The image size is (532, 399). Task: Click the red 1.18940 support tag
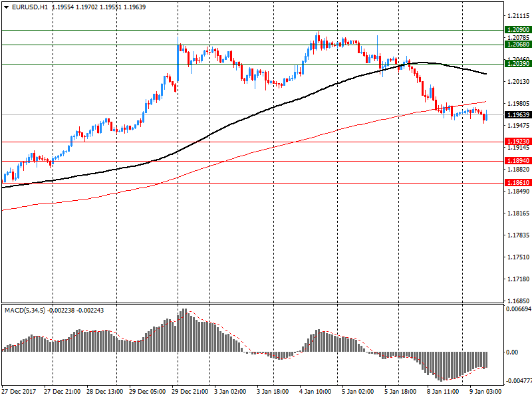[x=517, y=161]
